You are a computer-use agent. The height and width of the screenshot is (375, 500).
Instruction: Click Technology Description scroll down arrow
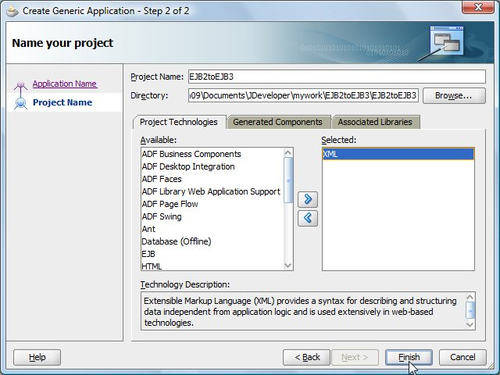[x=470, y=324]
